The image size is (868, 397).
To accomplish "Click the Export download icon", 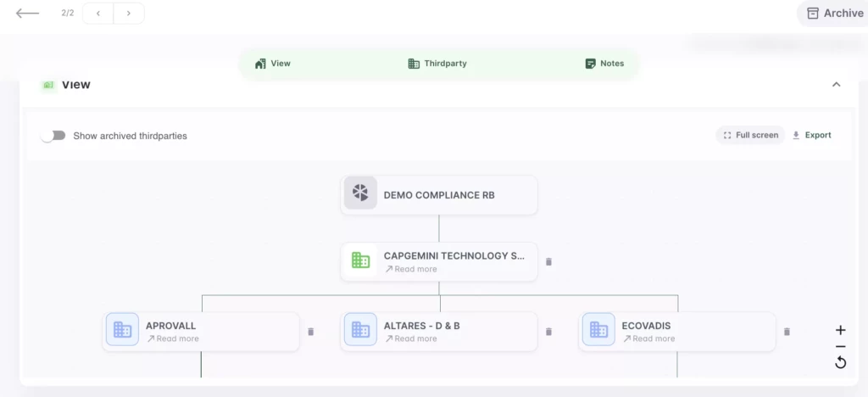I will click(796, 135).
